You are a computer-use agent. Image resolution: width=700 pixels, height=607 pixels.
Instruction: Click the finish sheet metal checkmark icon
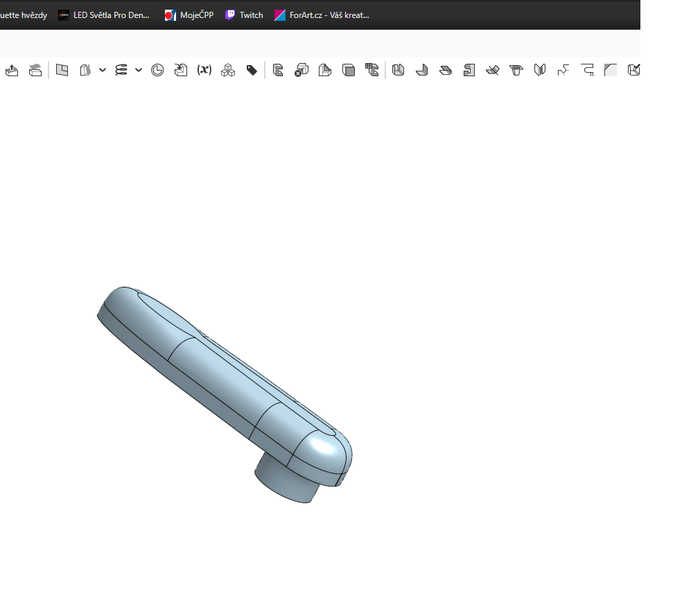tap(633, 70)
